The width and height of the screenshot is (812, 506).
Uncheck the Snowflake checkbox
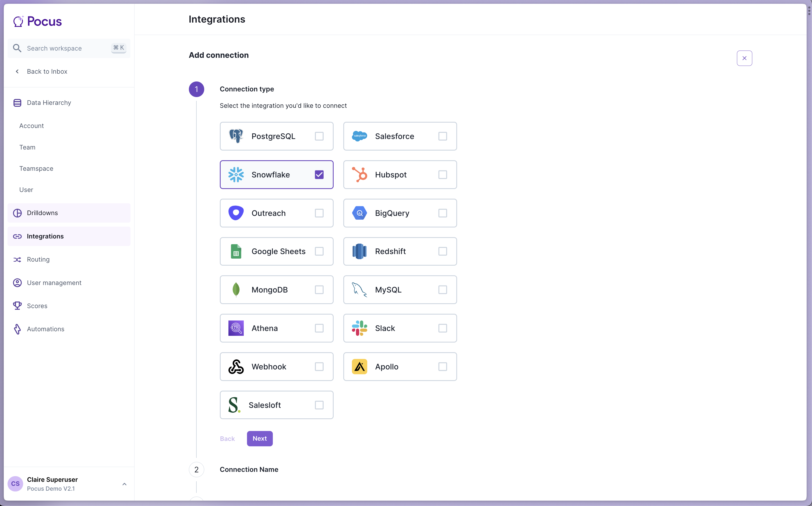[319, 175]
